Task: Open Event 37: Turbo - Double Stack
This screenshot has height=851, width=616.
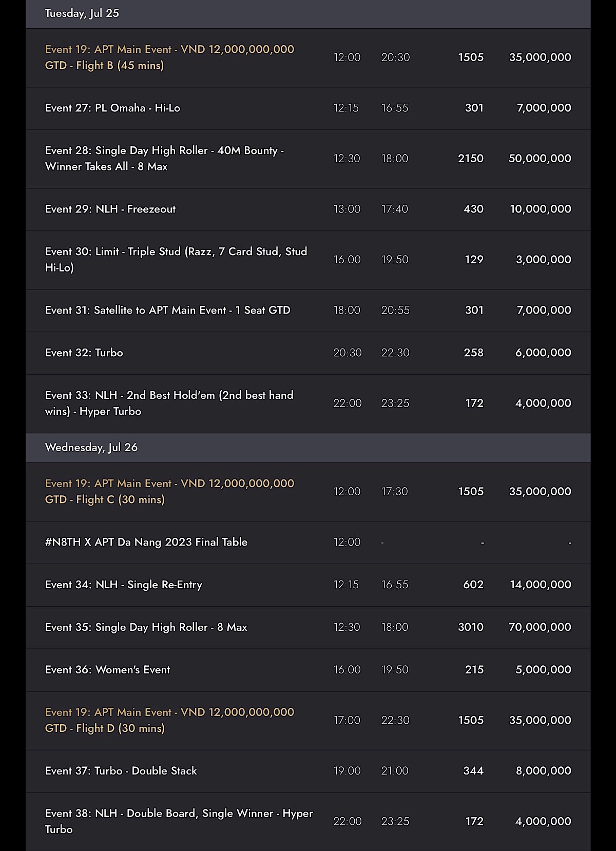Action: 308,771
